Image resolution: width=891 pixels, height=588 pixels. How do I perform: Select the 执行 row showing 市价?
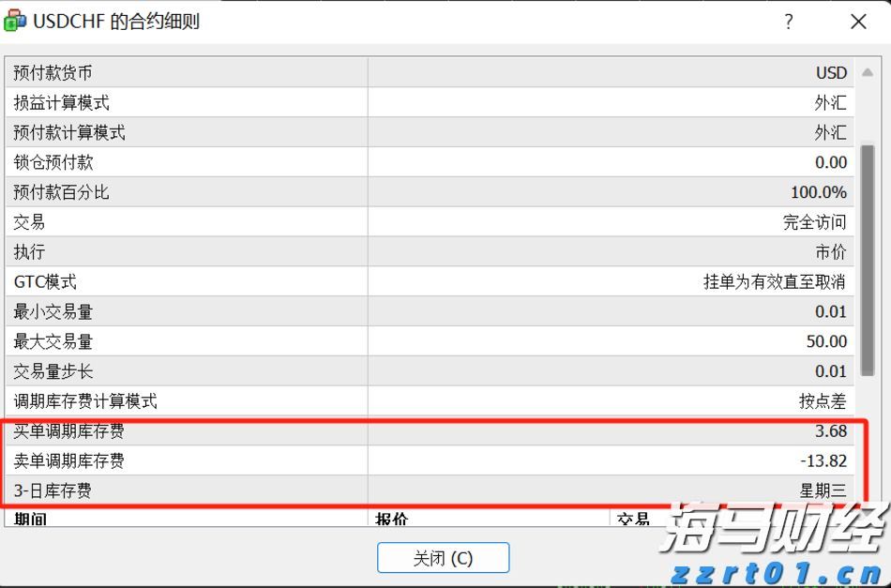441,252
